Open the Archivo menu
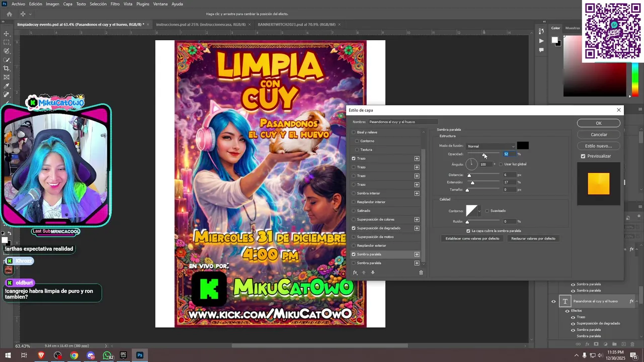Screen dimensions: 644x362 point(18,4)
